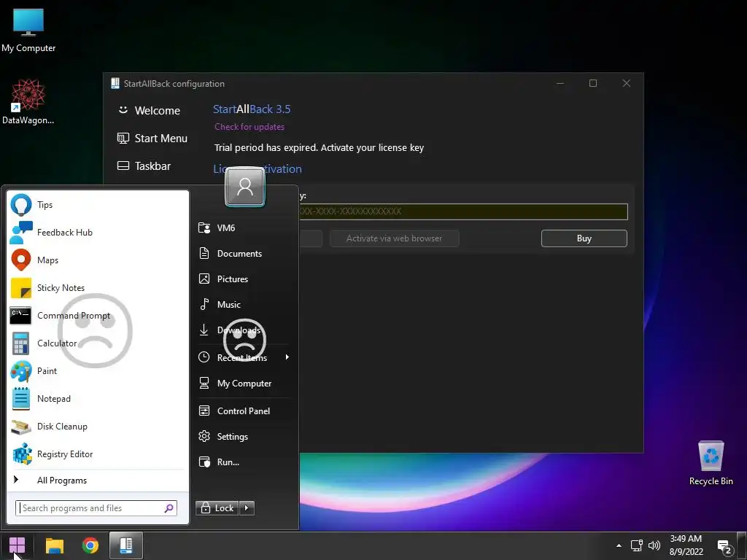Image resolution: width=747 pixels, height=560 pixels.
Task: Click the volume speaker tray icon
Action: 654,545
